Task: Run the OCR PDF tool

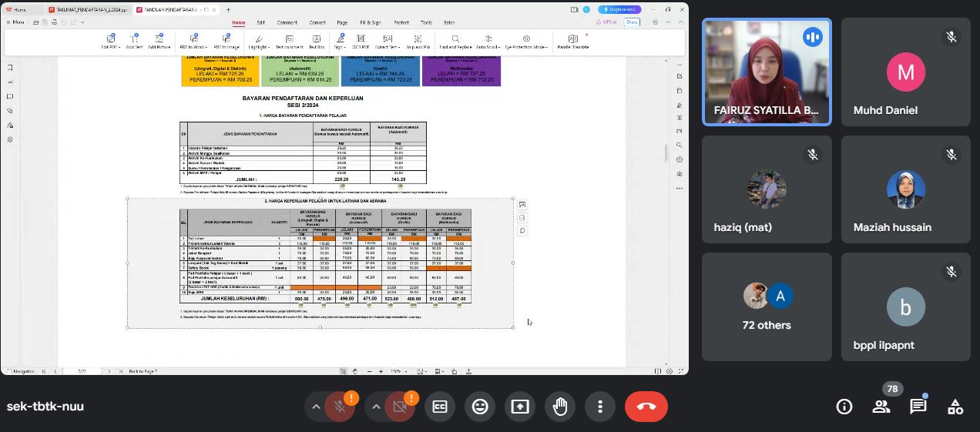Action: click(x=361, y=42)
